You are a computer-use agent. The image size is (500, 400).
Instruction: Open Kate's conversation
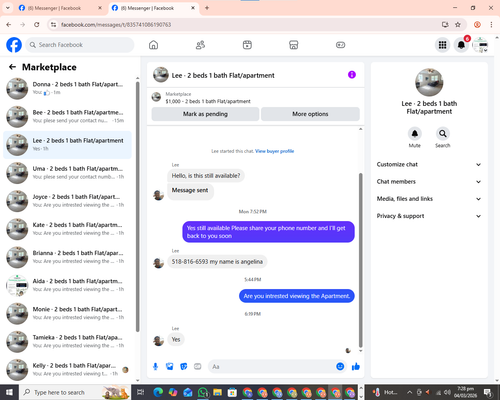point(67,229)
